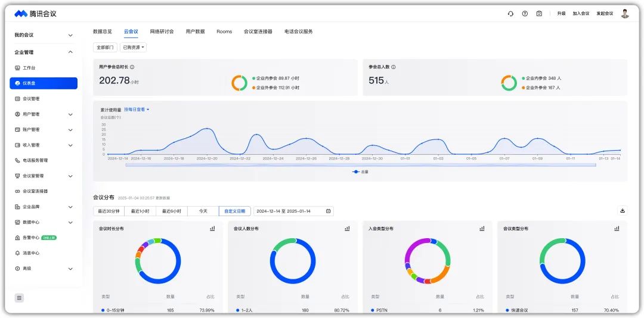
Task: Click the date range slider below the chart
Action: [x=360, y=165]
